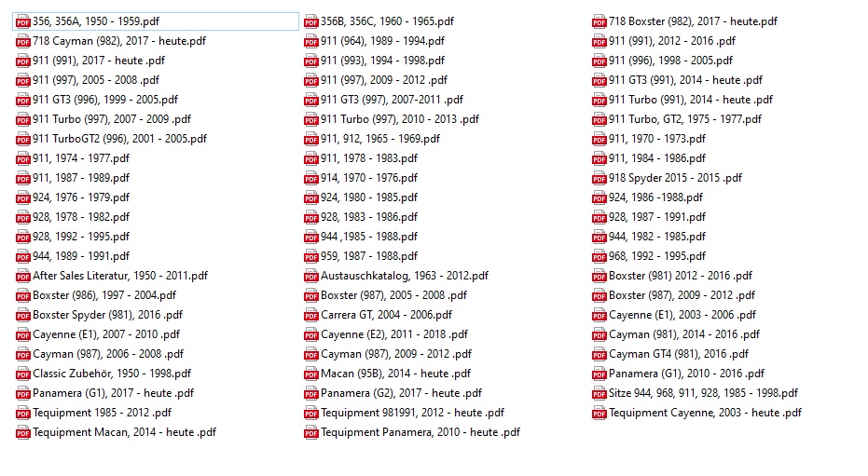Click PDF icon beside 356, 356A, 1950 - 1959
Screen dimensions: 868x476
tap(23, 21)
